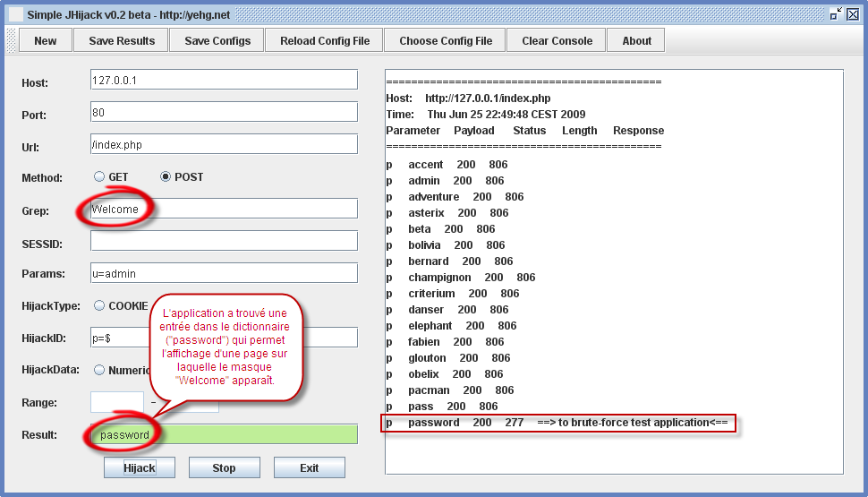The image size is (868, 497).
Task: Click the New toolbar button
Action: (x=46, y=40)
